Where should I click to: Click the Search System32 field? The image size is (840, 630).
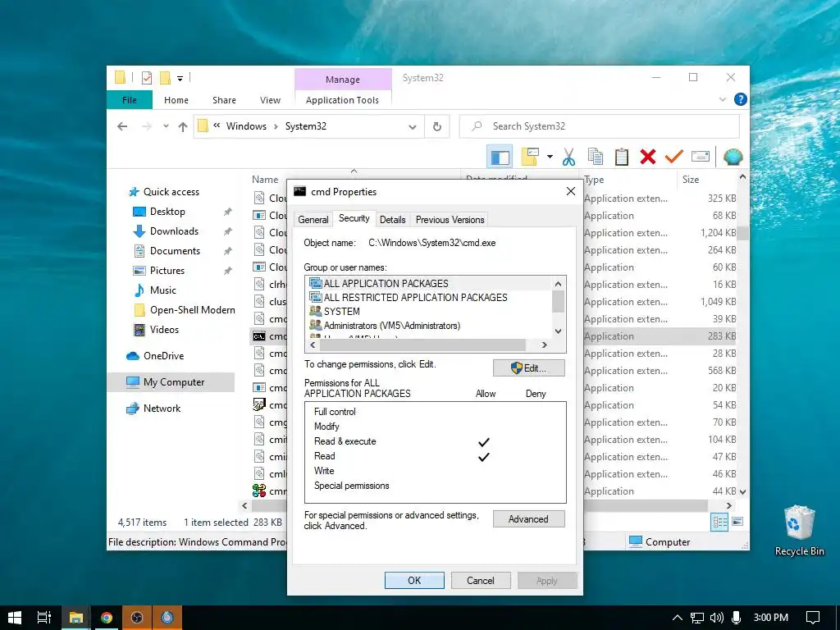coord(600,126)
